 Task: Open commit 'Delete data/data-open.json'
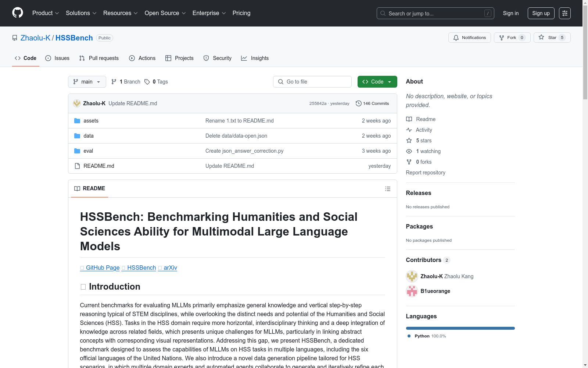[x=236, y=136]
